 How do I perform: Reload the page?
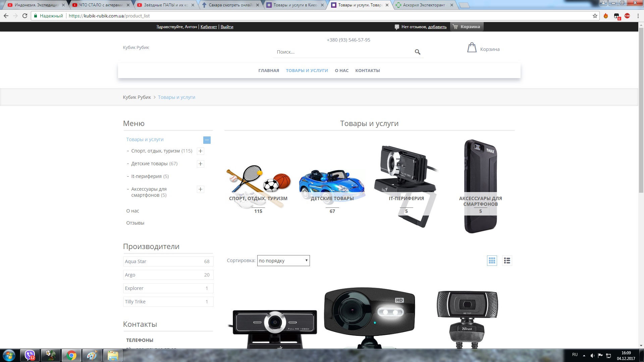tap(25, 16)
